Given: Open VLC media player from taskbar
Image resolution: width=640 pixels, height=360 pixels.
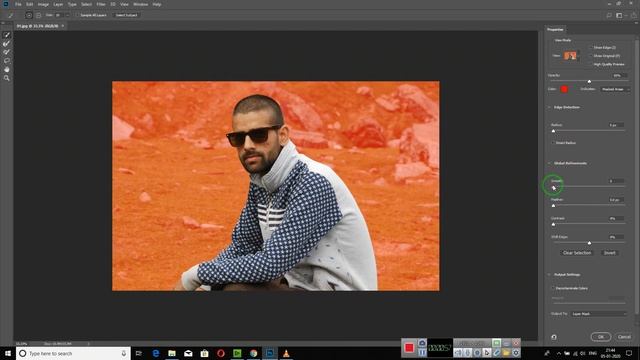Looking at the screenshot, I should 286,353.
